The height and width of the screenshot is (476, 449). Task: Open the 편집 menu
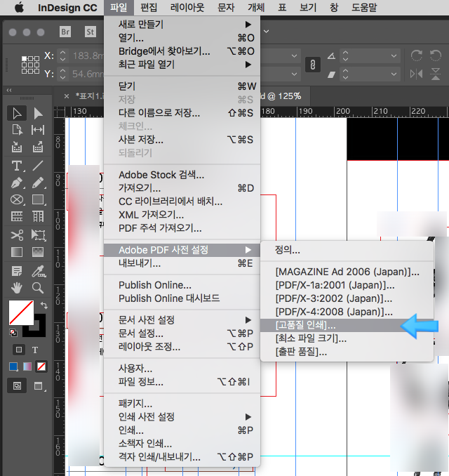149,8
